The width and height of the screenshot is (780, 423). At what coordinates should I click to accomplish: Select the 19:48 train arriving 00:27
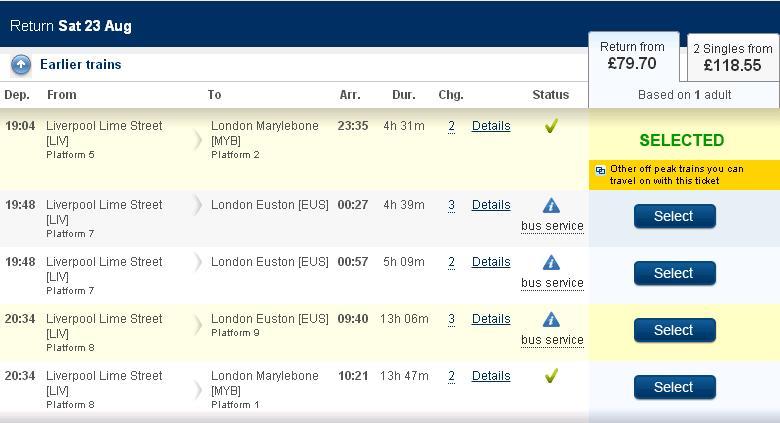coord(674,217)
